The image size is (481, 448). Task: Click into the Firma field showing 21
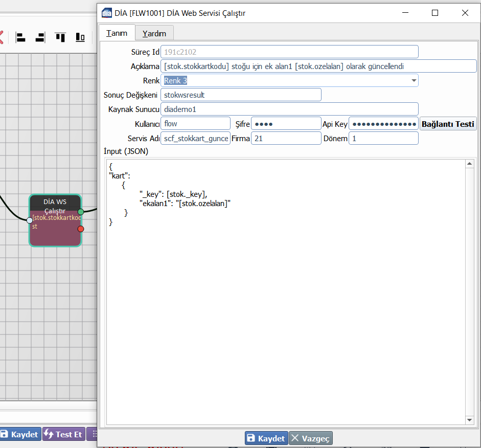(286, 139)
